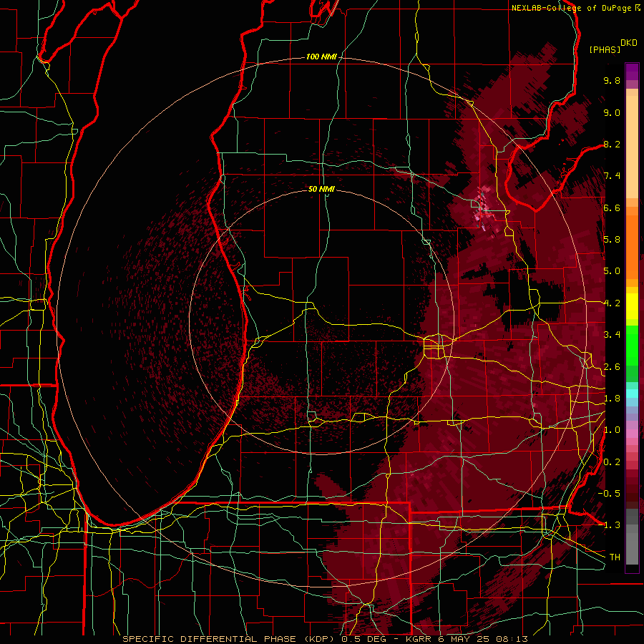The width and height of the screenshot is (644, 644).
Task: Select the -0.5 scale value
Action: [610, 494]
